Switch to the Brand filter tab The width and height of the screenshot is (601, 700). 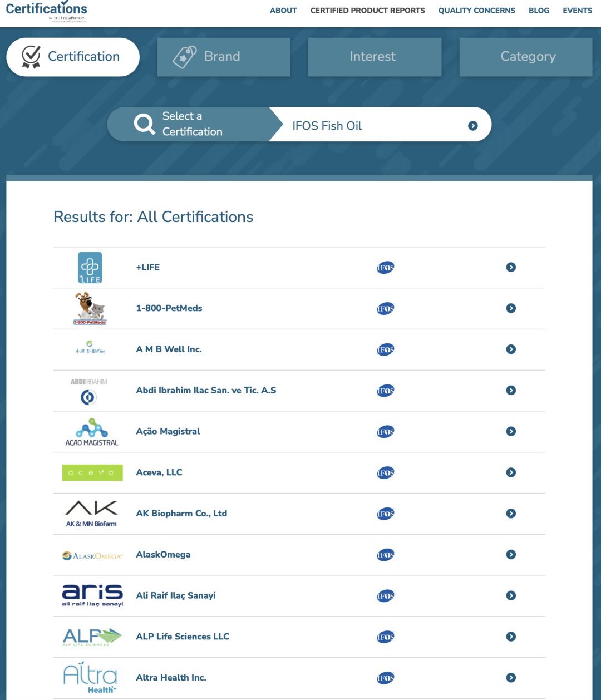[224, 57]
